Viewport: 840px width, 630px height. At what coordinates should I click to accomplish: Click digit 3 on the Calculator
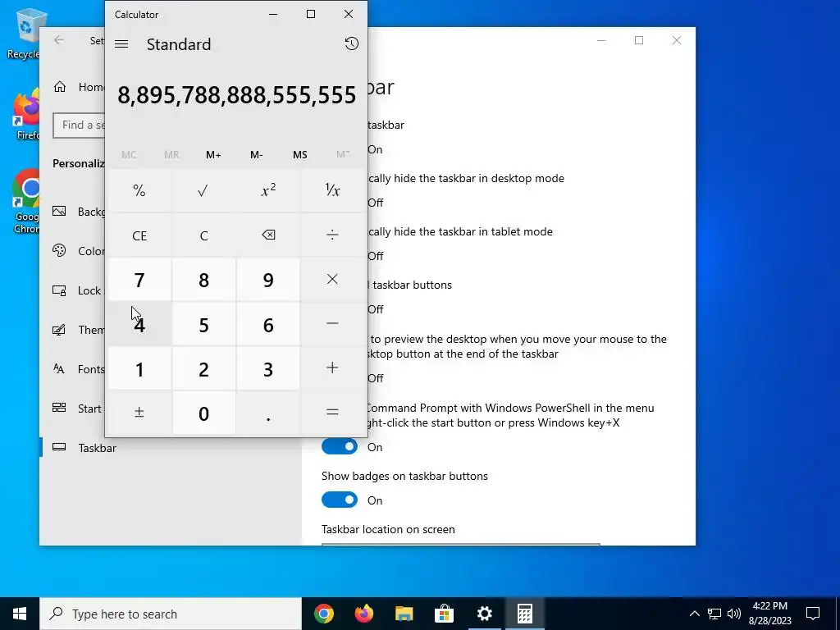268,368
